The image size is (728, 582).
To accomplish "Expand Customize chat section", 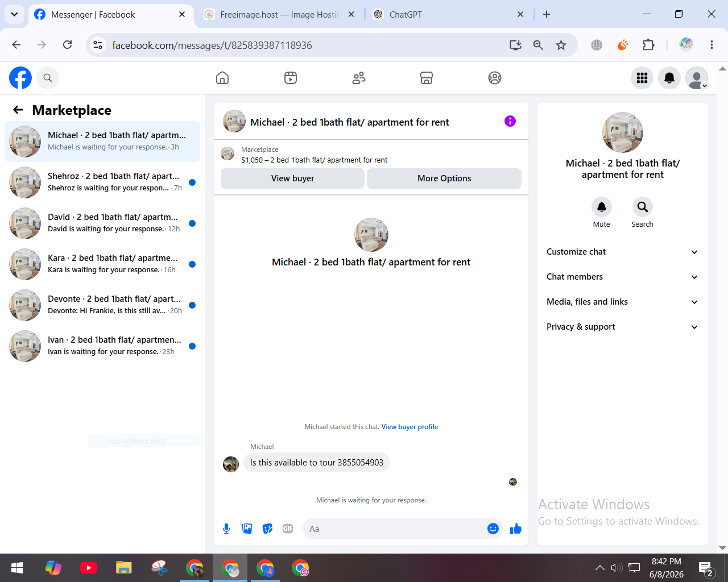I will 623,252.
